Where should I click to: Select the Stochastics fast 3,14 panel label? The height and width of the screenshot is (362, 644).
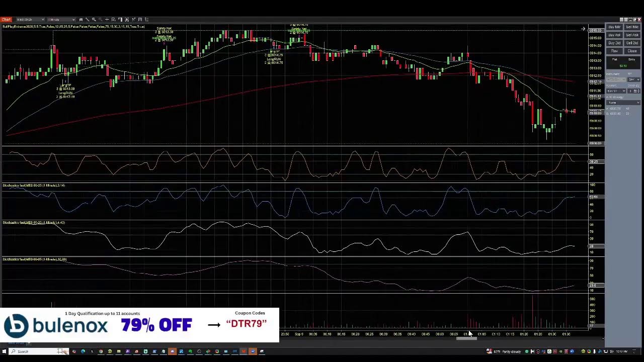[x=34, y=186]
